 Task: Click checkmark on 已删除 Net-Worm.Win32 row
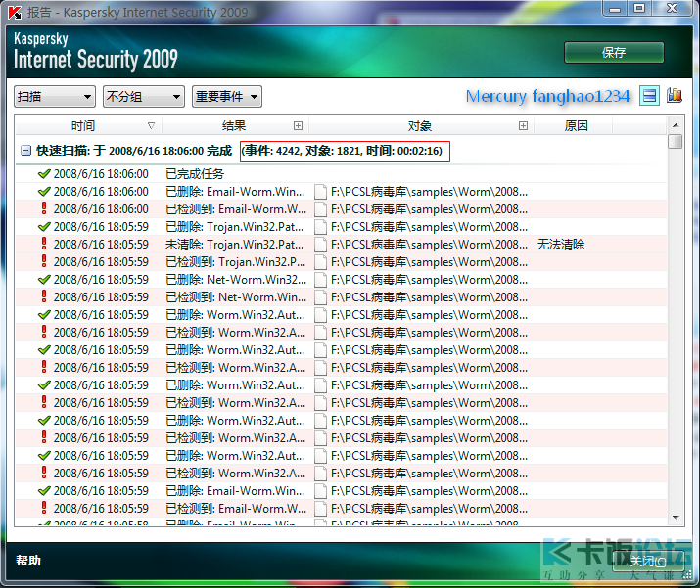click(44, 280)
